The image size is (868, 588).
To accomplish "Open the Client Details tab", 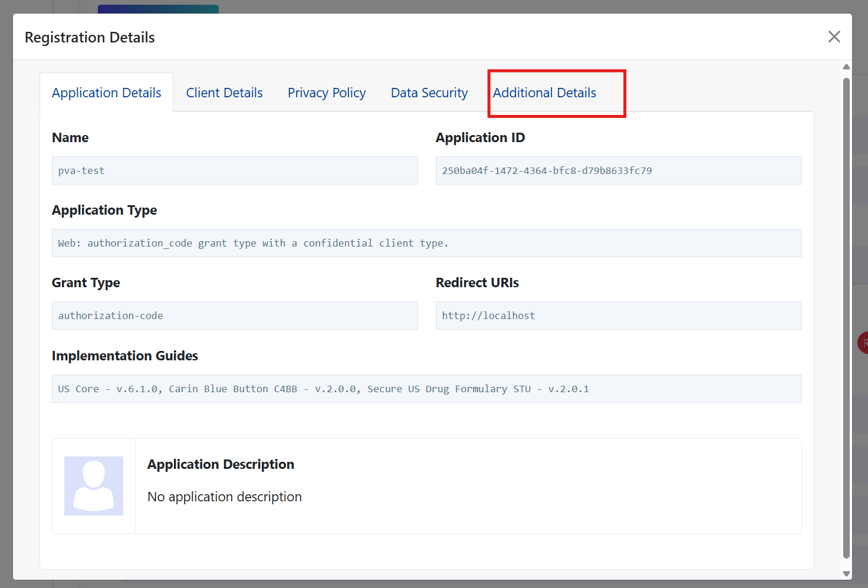I will coord(225,93).
